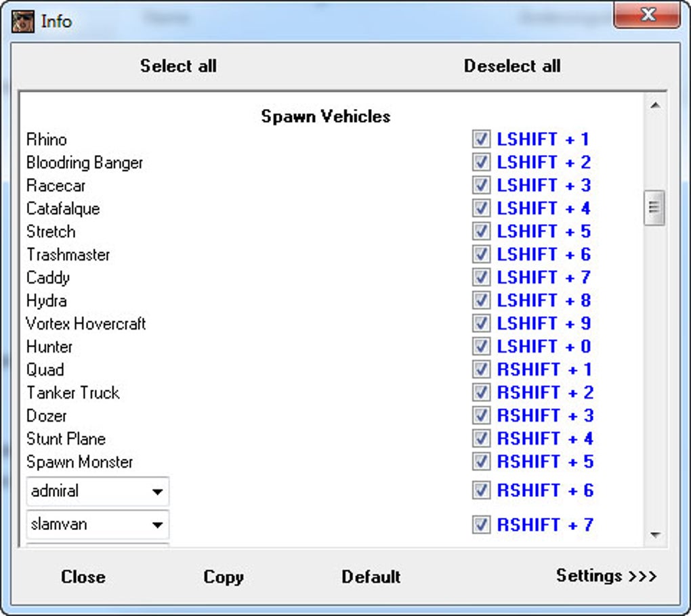Viewport: 691px width, 616px height.
Task: Close the dialog with Close button
Action: [x=83, y=577]
